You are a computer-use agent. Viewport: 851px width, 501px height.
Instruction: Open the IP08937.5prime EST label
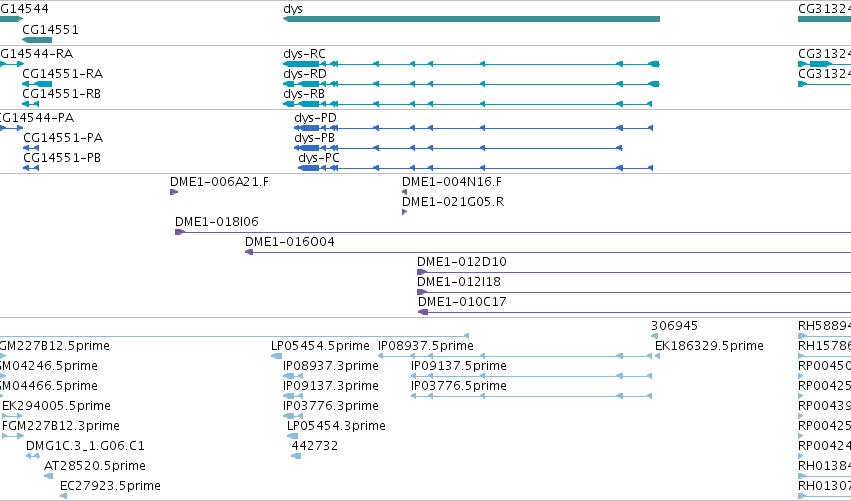point(426,346)
